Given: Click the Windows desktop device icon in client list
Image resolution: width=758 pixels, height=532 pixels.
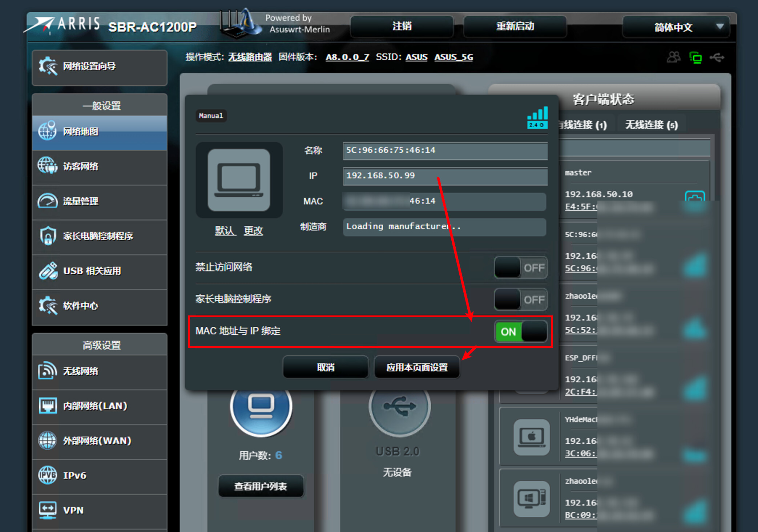Looking at the screenshot, I should click(x=531, y=499).
